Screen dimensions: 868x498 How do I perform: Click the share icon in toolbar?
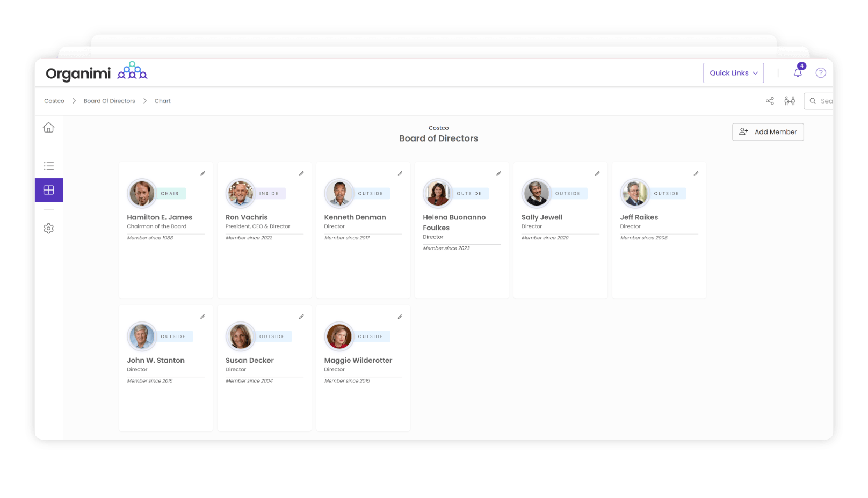tap(770, 101)
